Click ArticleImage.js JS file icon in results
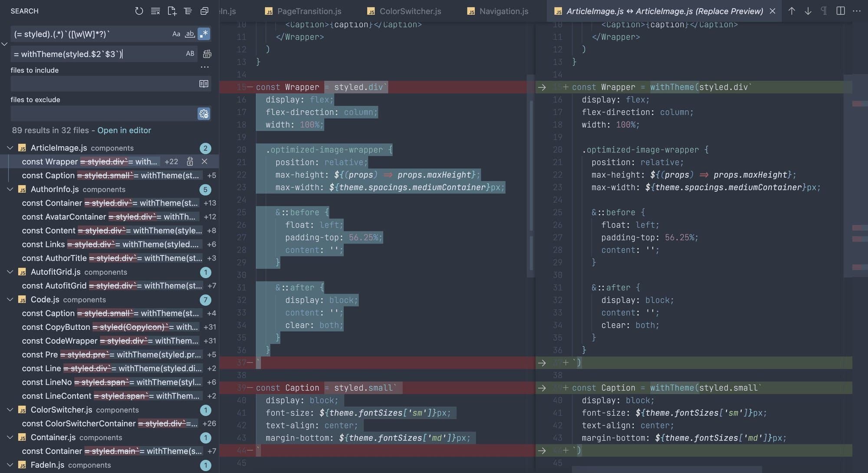 point(22,148)
